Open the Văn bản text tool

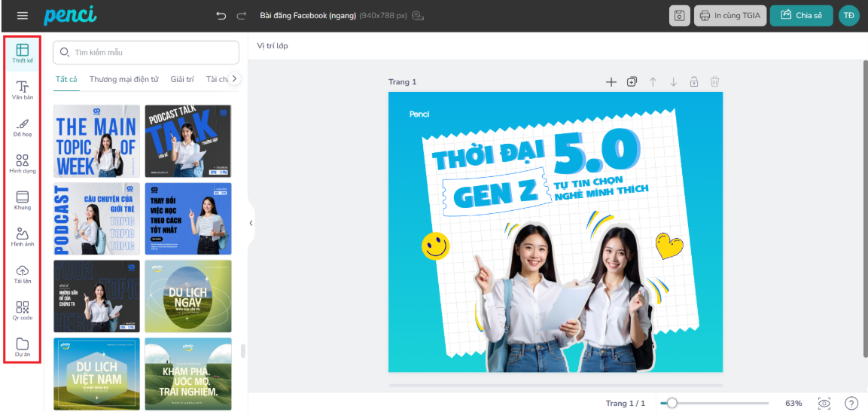point(23,90)
